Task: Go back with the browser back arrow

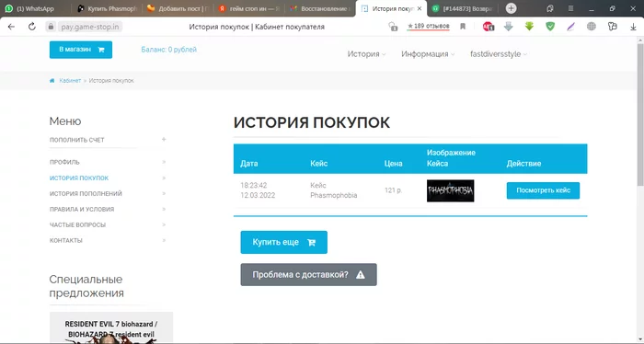Action: (x=11, y=27)
